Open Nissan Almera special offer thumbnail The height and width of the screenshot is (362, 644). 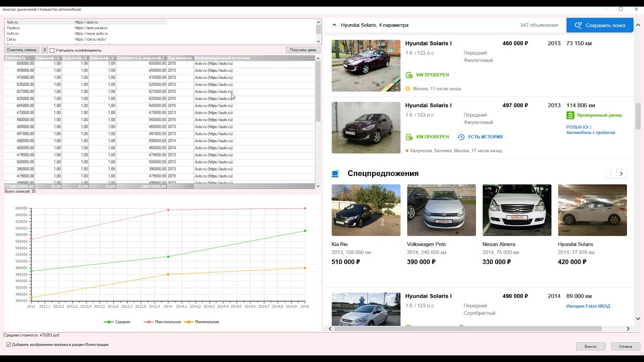tap(517, 210)
